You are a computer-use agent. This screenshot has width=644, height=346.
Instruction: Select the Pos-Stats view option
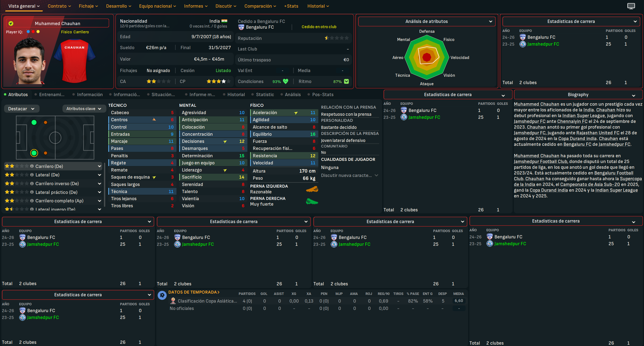tap(320, 94)
